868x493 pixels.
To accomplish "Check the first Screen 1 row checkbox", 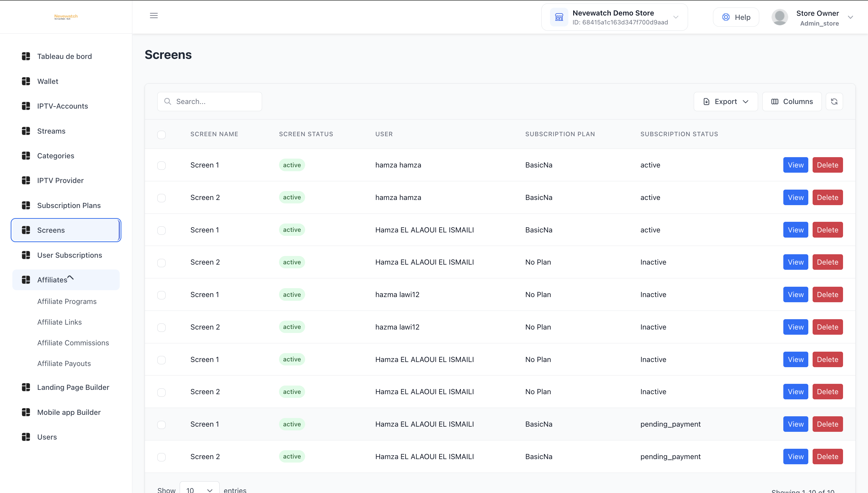I will pos(161,165).
